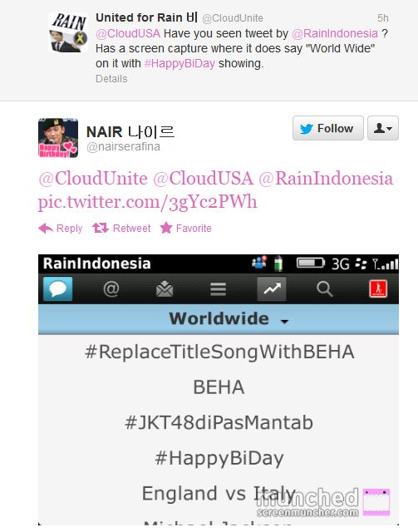
Task: Retweet this NAIR tweet
Action: pyautogui.click(x=121, y=229)
